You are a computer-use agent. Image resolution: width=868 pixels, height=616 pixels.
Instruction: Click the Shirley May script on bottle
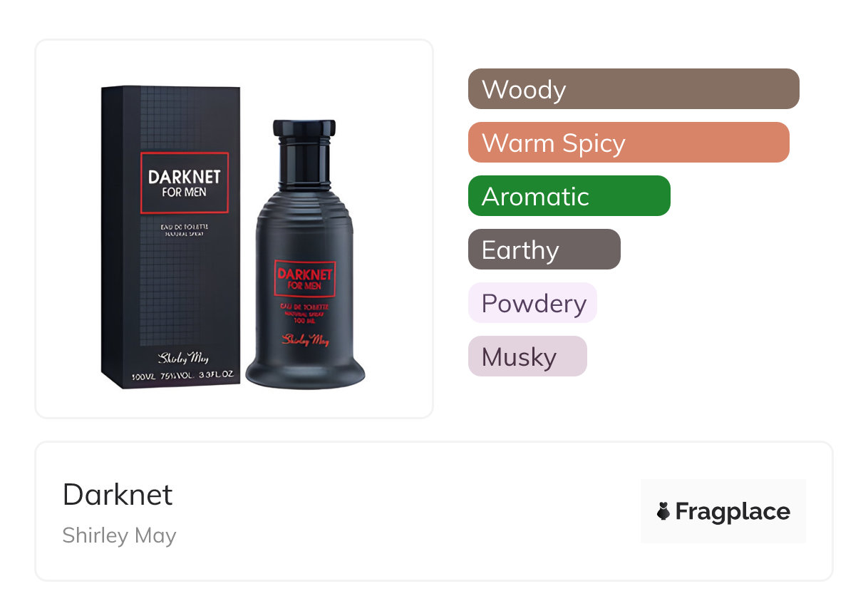point(305,340)
